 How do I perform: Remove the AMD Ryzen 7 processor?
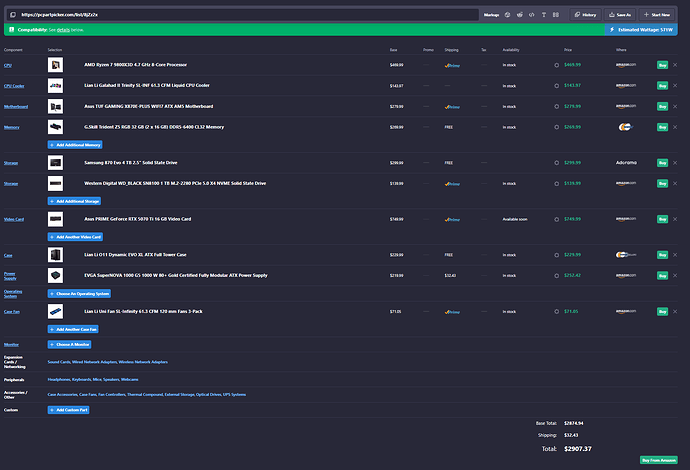coord(675,65)
